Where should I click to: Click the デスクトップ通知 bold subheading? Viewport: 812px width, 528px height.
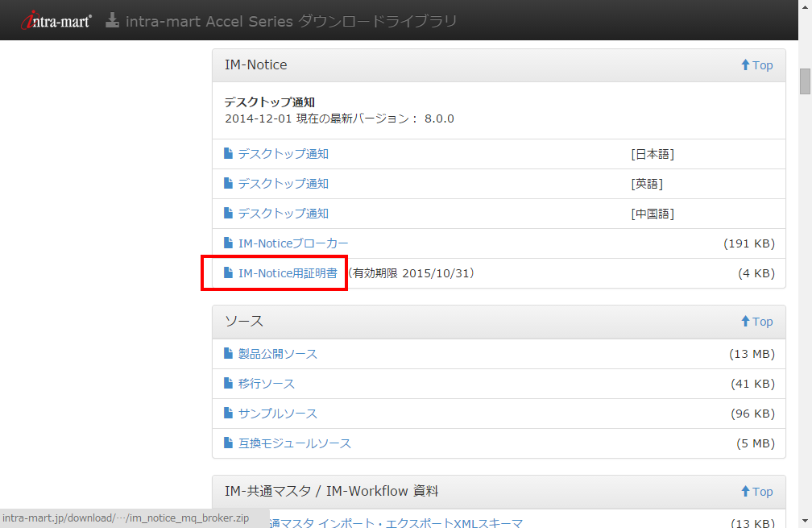[x=270, y=102]
